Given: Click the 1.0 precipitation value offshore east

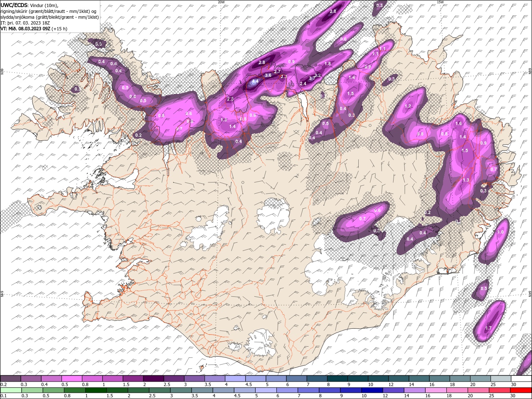Looking at the screenshot, I should click(x=500, y=232).
